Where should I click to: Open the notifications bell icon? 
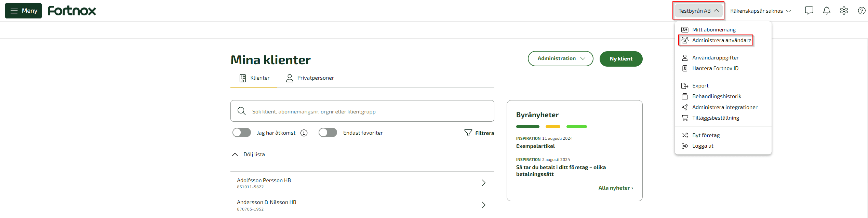pos(827,11)
